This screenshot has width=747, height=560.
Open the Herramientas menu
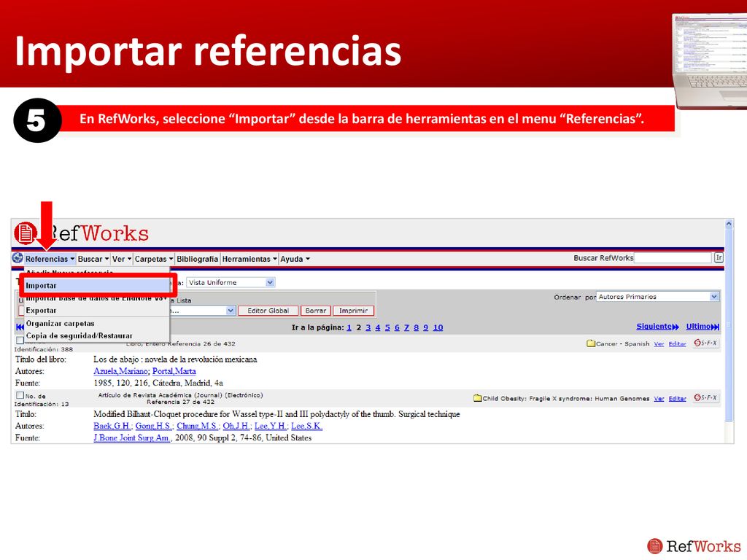click(x=249, y=259)
